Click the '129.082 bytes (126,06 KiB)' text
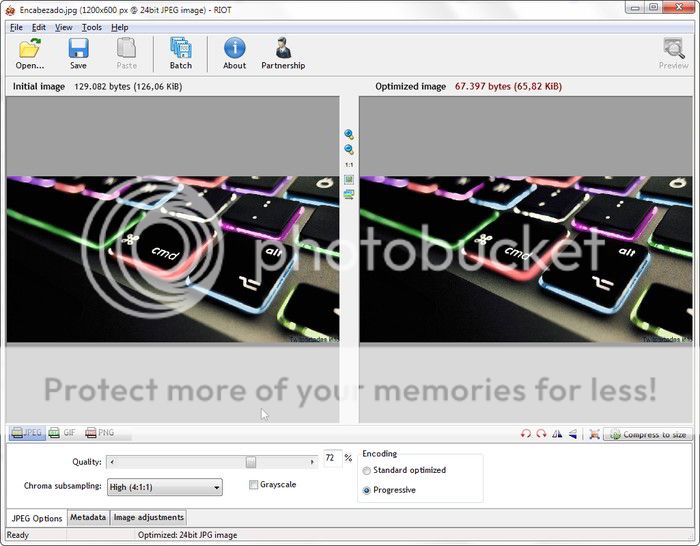 128,87
